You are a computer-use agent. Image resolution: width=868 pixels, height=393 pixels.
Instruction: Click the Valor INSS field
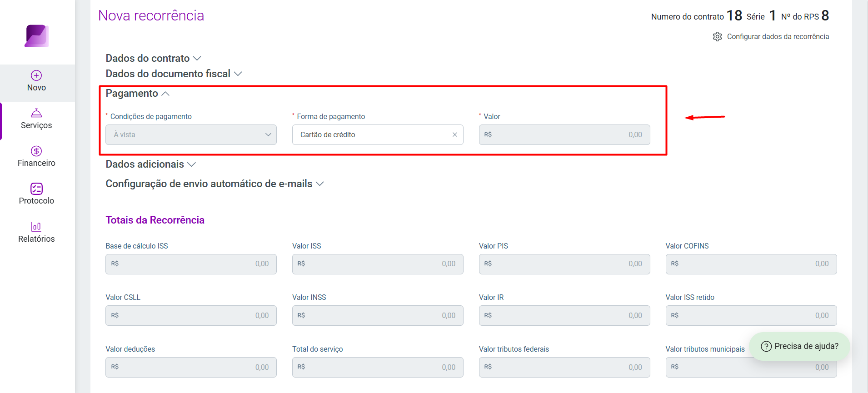[378, 315]
